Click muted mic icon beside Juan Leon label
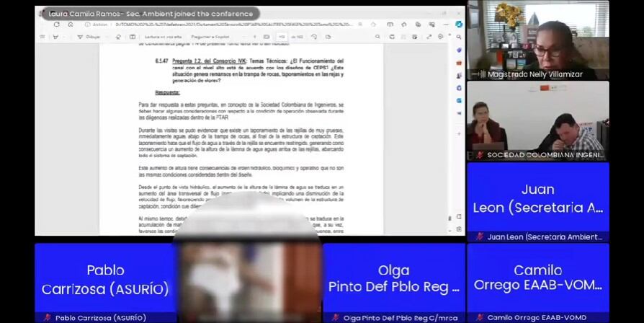This screenshot has height=323, width=644. click(480, 236)
